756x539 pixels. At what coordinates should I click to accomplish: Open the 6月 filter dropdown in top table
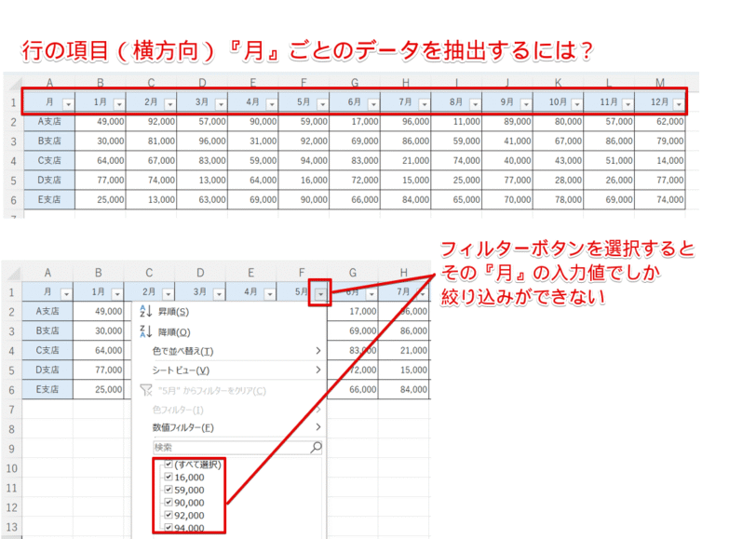coord(373,104)
